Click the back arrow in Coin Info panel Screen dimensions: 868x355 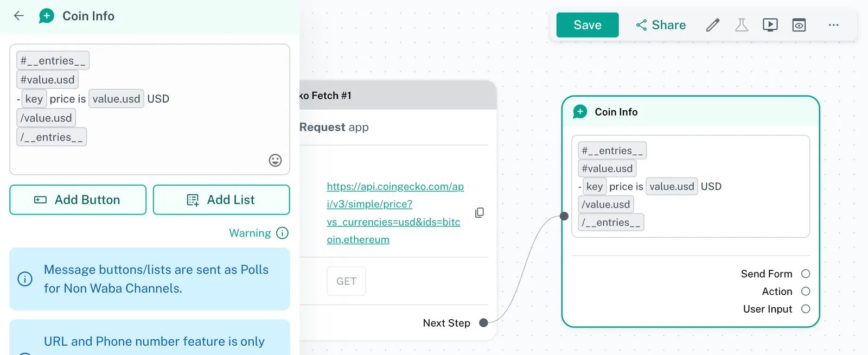pyautogui.click(x=19, y=16)
